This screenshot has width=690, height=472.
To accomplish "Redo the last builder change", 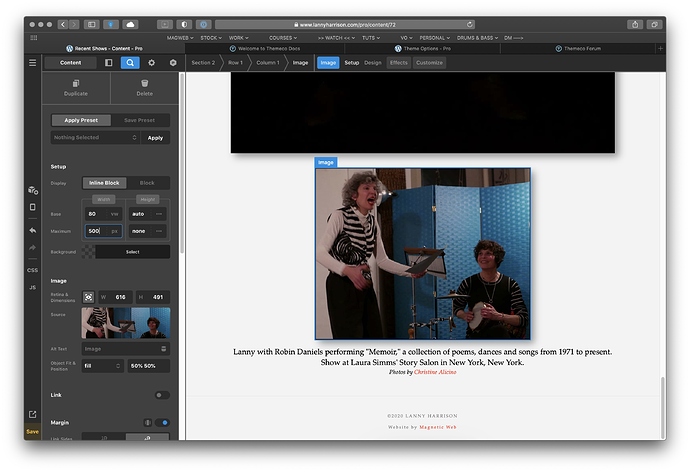I will point(33,248).
